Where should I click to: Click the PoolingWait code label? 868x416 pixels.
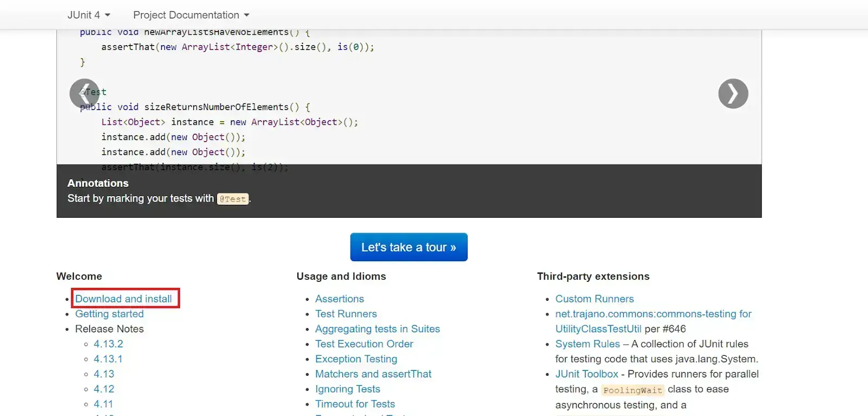click(633, 390)
